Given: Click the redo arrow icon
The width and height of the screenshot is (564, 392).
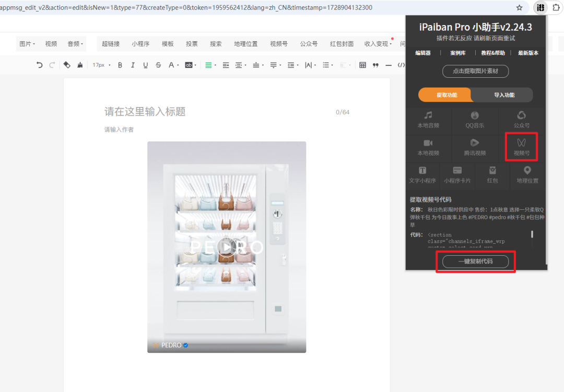Looking at the screenshot, I should pyautogui.click(x=52, y=65).
